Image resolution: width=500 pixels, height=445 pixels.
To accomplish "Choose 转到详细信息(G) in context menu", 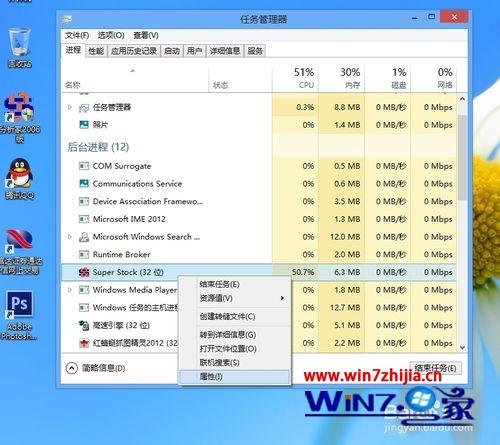I will pyautogui.click(x=235, y=335).
